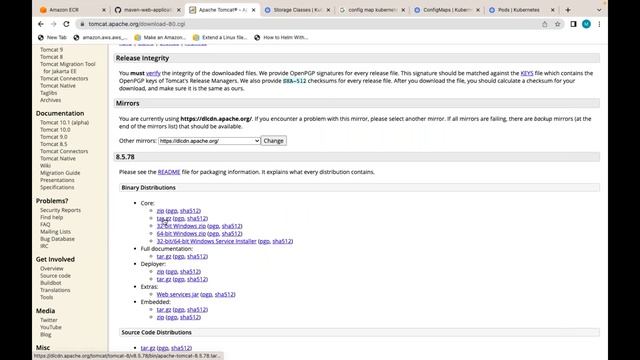The image size is (640, 360).
Task: Open pgp signature for Web services jar
Action: pyautogui.click(x=207, y=294)
